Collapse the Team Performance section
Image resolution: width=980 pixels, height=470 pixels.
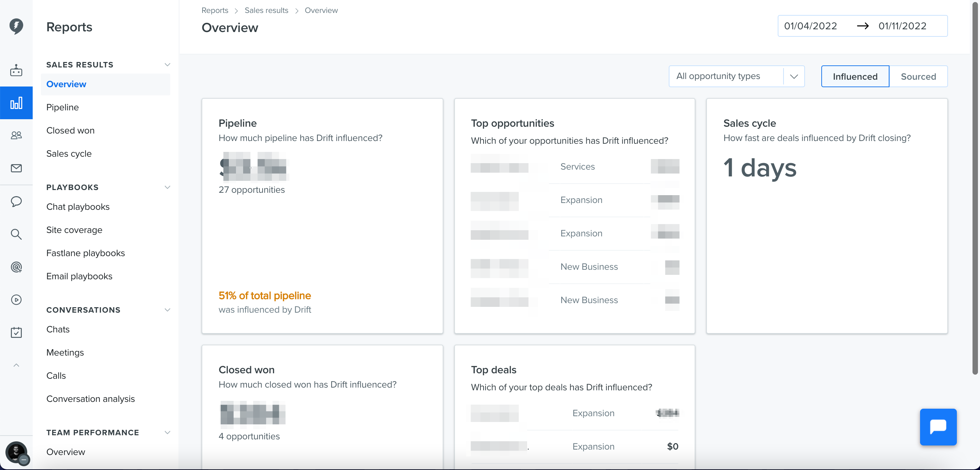[167, 432]
